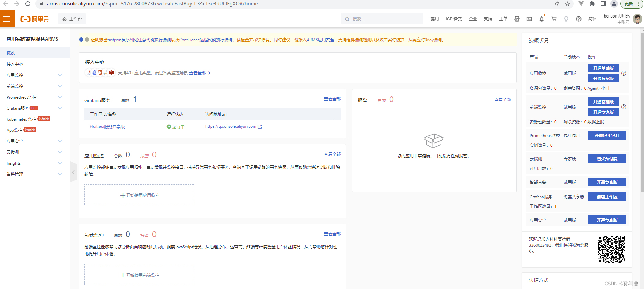The image size is (644, 289).
Task: Open the APP download icon in header
Action: click(517, 19)
